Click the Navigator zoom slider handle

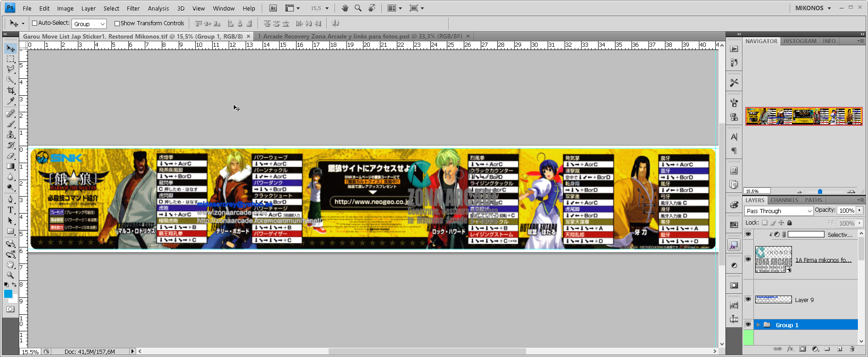[x=820, y=192]
